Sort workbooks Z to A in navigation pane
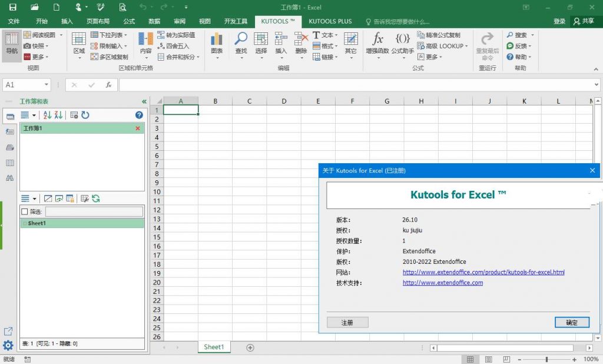 (58, 115)
